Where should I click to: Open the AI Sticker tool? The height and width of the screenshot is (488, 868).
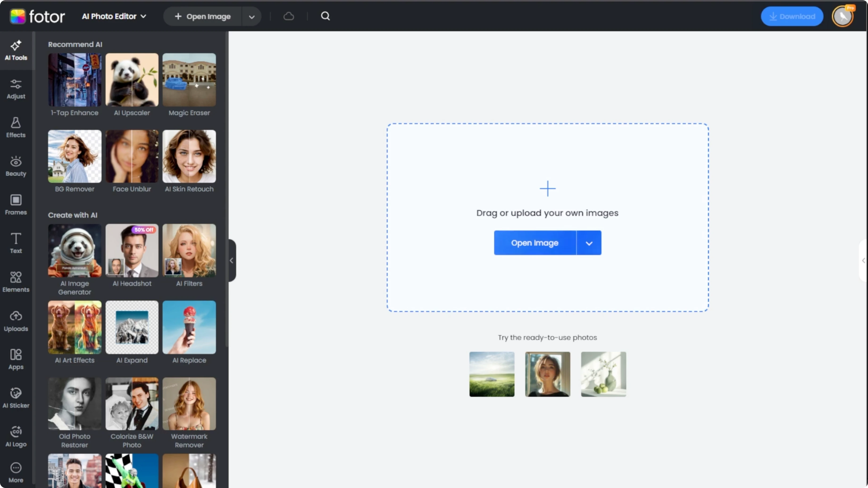click(16, 398)
